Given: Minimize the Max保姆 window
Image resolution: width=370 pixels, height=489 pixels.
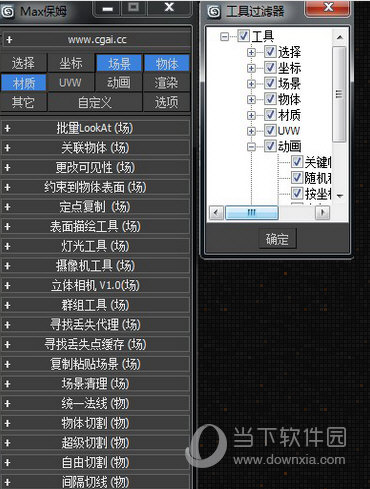Looking at the screenshot, I should pyautogui.click(x=107, y=9).
